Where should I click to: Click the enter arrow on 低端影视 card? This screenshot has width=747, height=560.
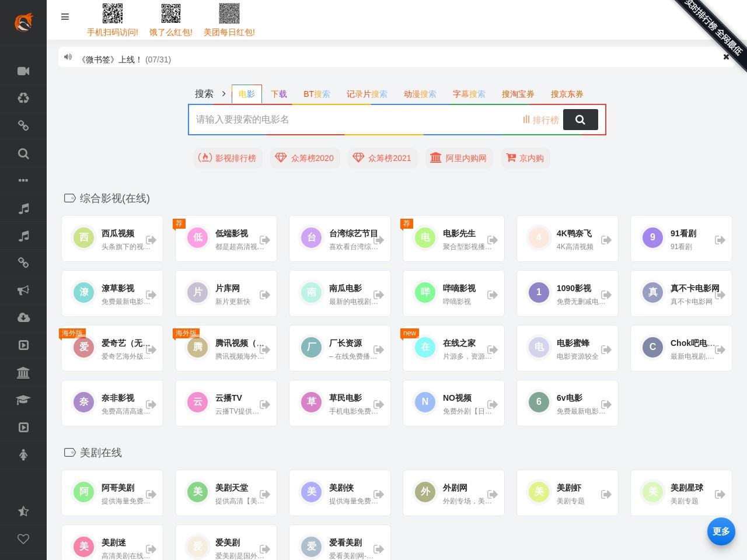(x=265, y=240)
